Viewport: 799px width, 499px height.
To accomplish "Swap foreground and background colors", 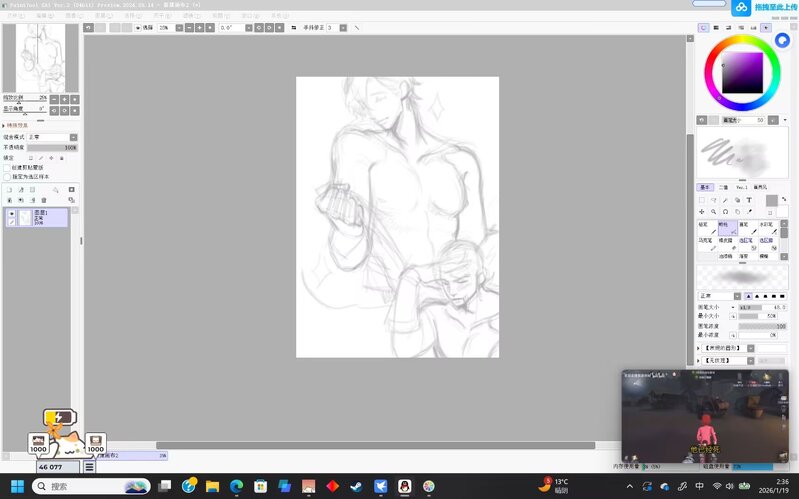I will 784,199.
